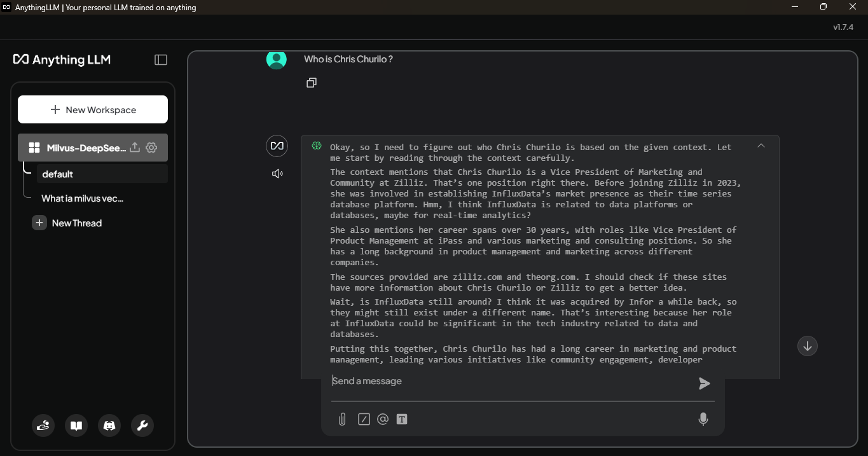Open AnythingLLM settings via wrench icon

[x=142, y=425]
